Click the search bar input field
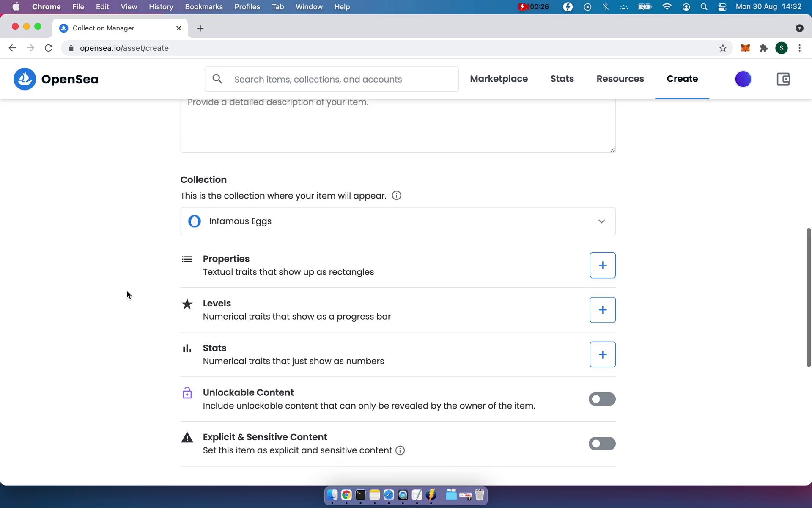Screen dimensions: 812x508 click(x=332, y=79)
